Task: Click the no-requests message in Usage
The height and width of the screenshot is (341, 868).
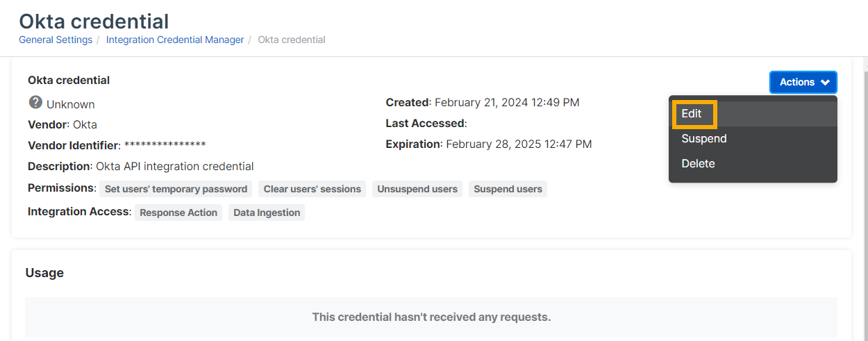Action: pyautogui.click(x=431, y=317)
